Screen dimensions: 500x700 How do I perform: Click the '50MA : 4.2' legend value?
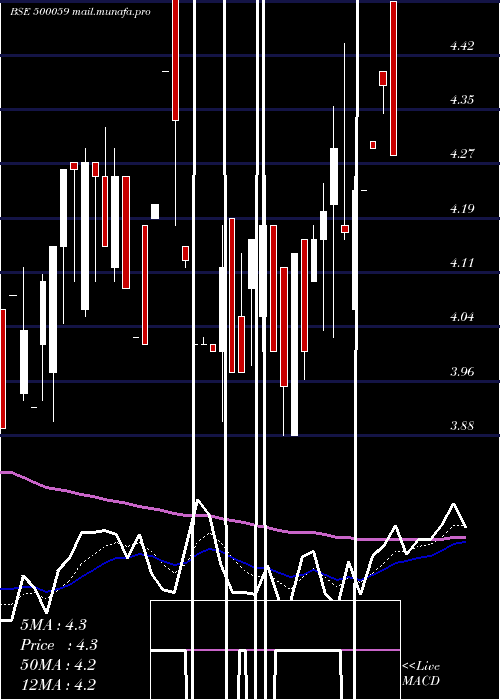[58, 665]
